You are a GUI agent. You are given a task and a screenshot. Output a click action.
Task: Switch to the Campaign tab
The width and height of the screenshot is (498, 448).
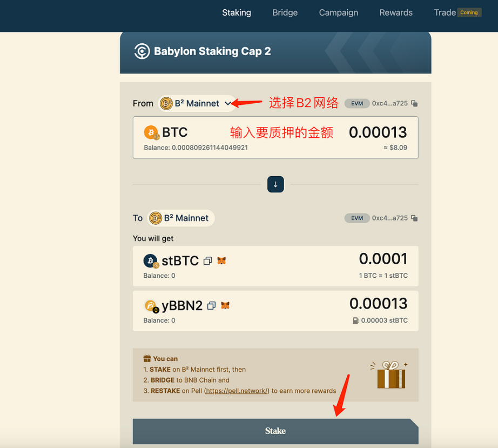point(339,13)
